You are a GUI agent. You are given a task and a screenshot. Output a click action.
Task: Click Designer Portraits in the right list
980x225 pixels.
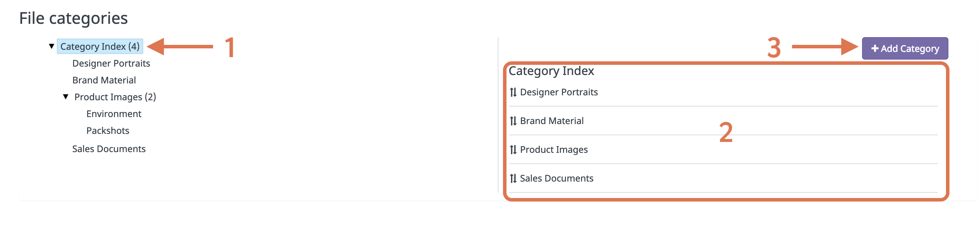pos(559,93)
